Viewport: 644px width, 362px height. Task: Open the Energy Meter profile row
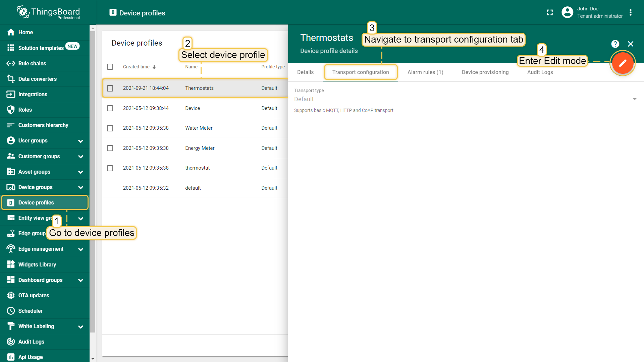[200, 148]
